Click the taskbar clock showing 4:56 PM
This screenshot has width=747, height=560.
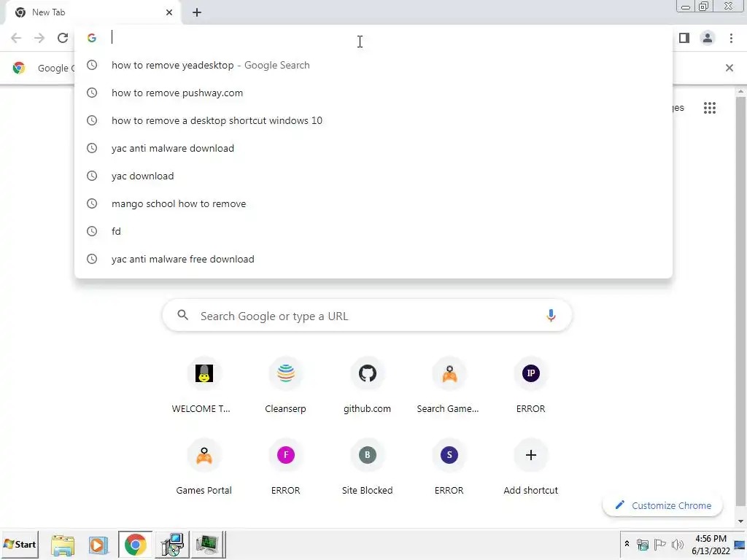[x=711, y=544]
